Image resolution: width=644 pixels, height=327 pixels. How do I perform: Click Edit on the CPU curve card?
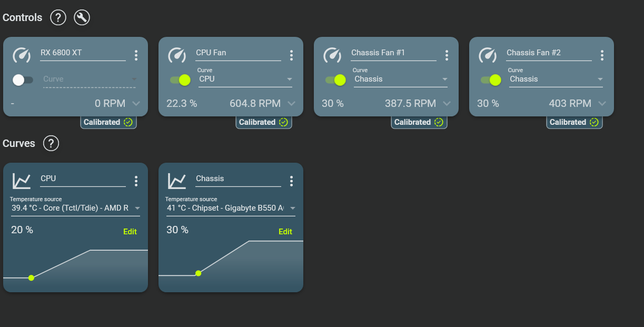130,232
